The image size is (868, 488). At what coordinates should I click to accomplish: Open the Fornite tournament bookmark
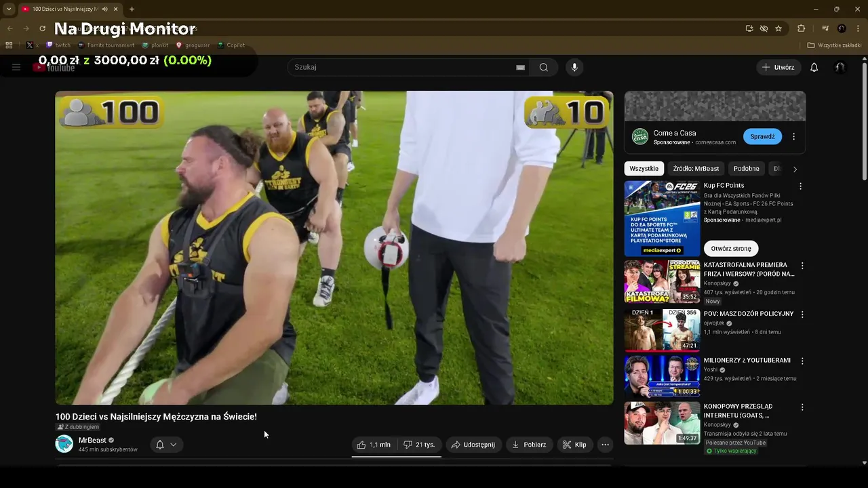tap(106, 45)
